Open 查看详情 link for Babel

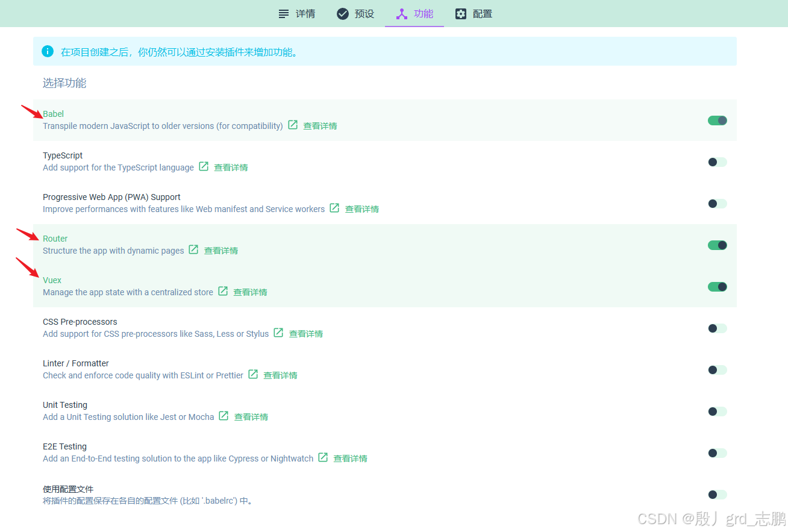[320, 126]
